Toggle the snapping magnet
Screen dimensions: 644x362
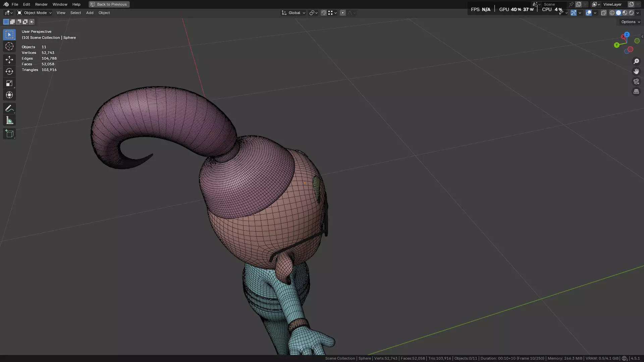click(x=324, y=13)
